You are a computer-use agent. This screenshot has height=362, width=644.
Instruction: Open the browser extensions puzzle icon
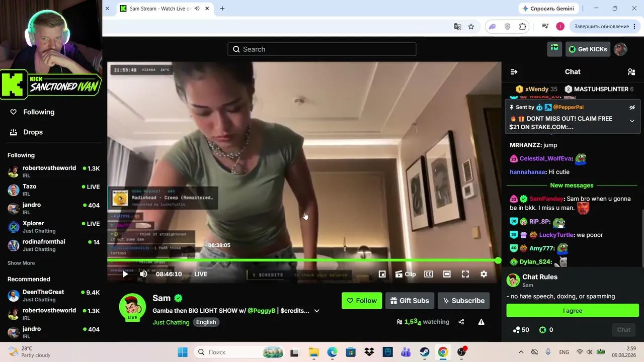pyautogui.click(x=523, y=27)
